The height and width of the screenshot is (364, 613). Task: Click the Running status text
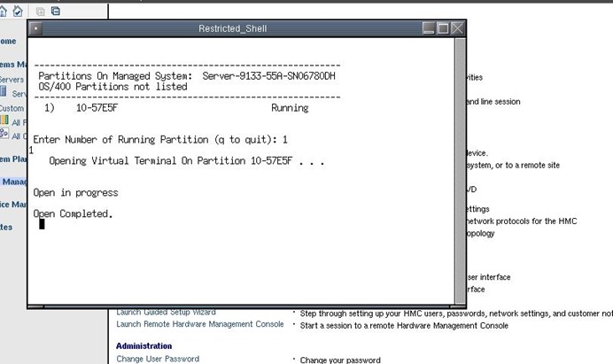click(290, 108)
